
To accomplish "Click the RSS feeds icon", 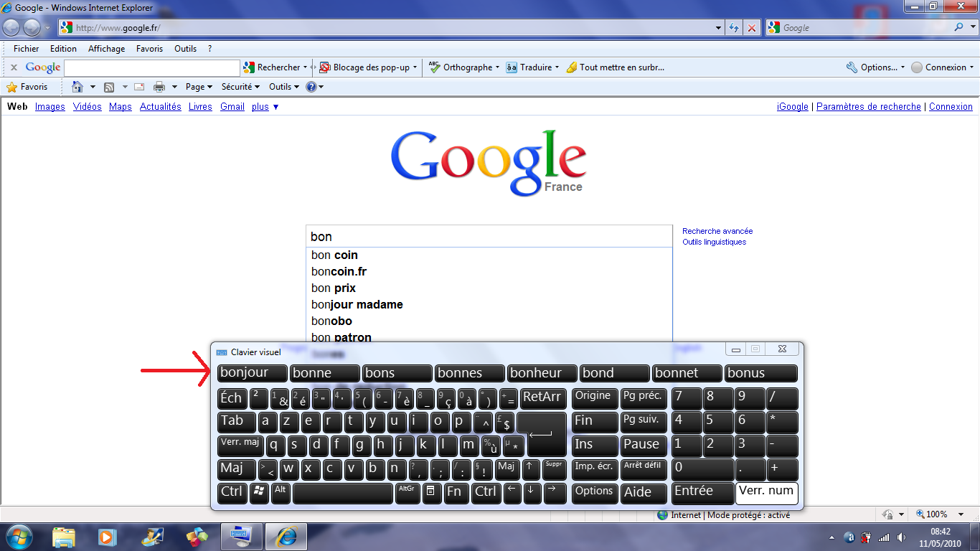I will pyautogui.click(x=109, y=87).
